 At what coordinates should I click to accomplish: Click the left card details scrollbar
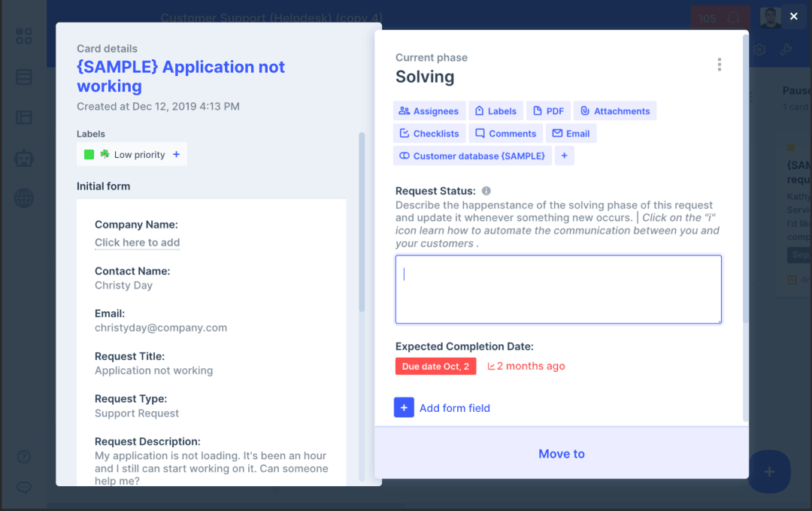(362, 225)
